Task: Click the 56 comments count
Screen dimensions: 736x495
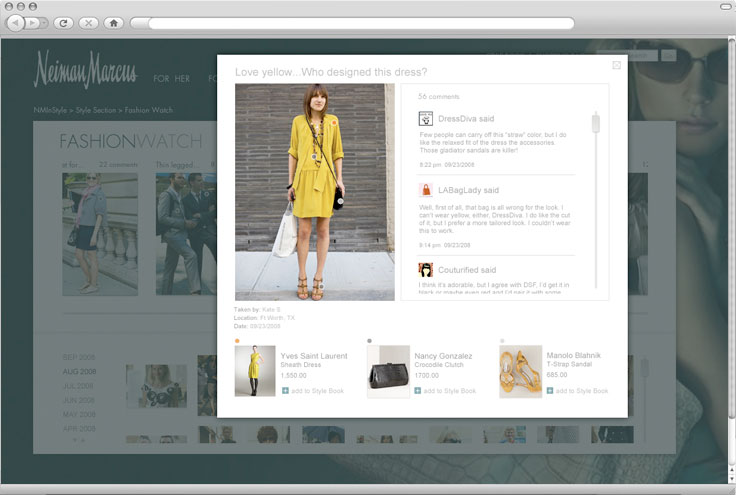Action: pos(439,96)
